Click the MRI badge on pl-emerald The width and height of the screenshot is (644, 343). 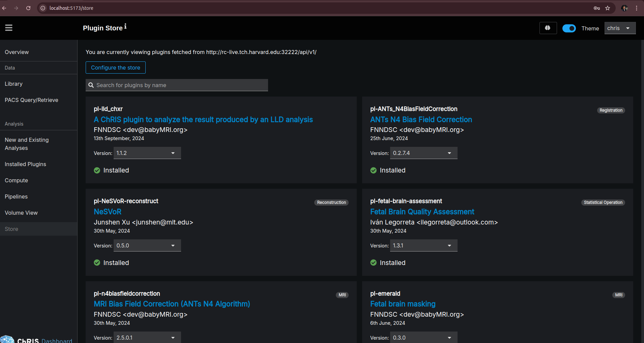tap(619, 295)
